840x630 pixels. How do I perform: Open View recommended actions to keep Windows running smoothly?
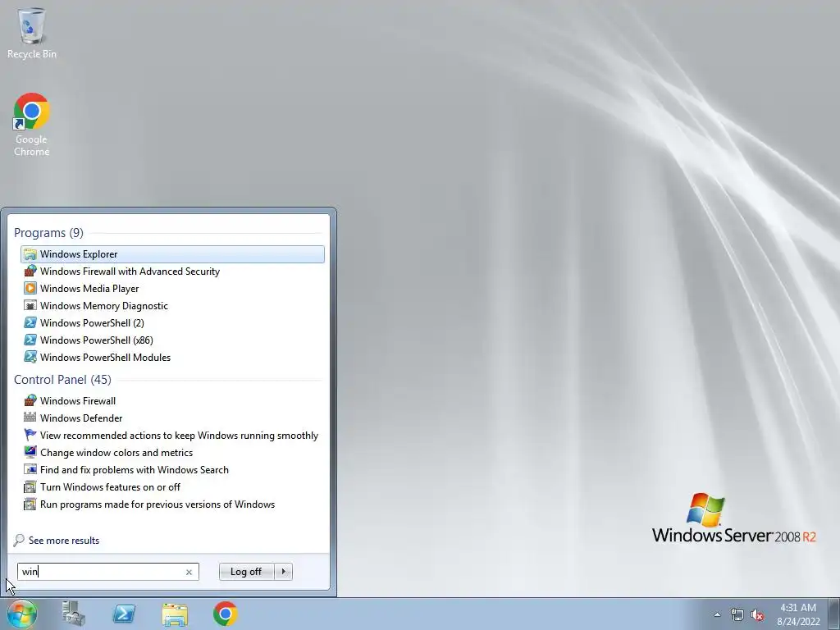click(172, 435)
